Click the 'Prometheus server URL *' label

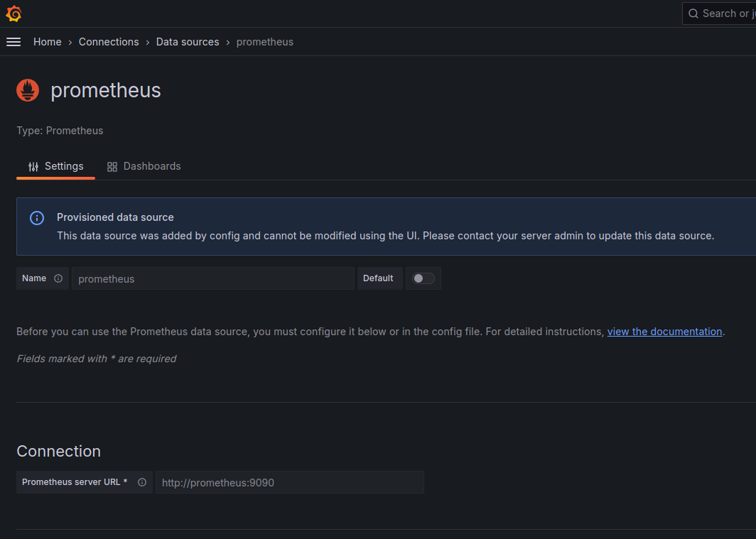pyautogui.click(x=75, y=482)
